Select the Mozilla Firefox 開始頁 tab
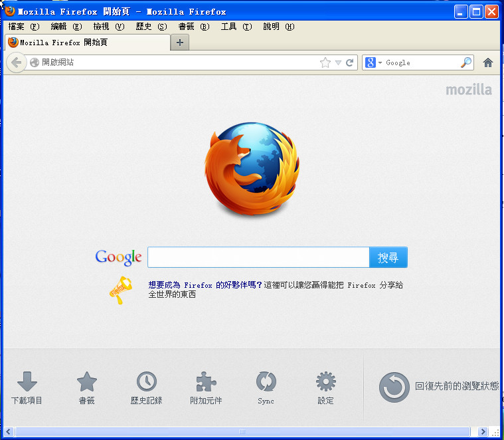Image resolution: width=504 pixels, height=440 pixels. click(x=87, y=43)
